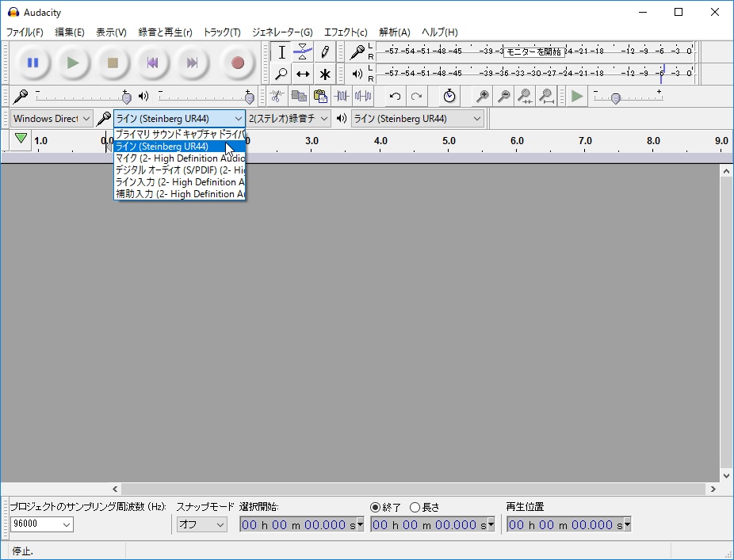
Task: Click the Zoom Out magnifier icon
Action: click(503, 97)
